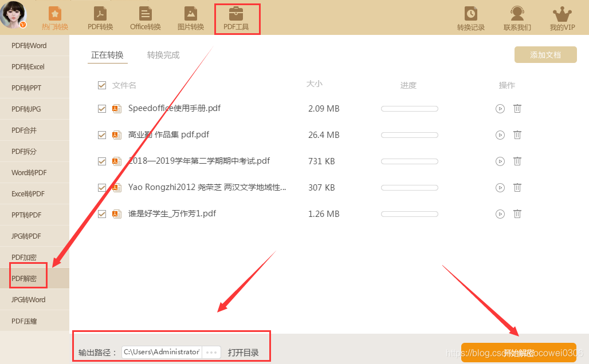Open 我的VIP crown icon
Screen dimensions: 589x364
tap(562, 18)
